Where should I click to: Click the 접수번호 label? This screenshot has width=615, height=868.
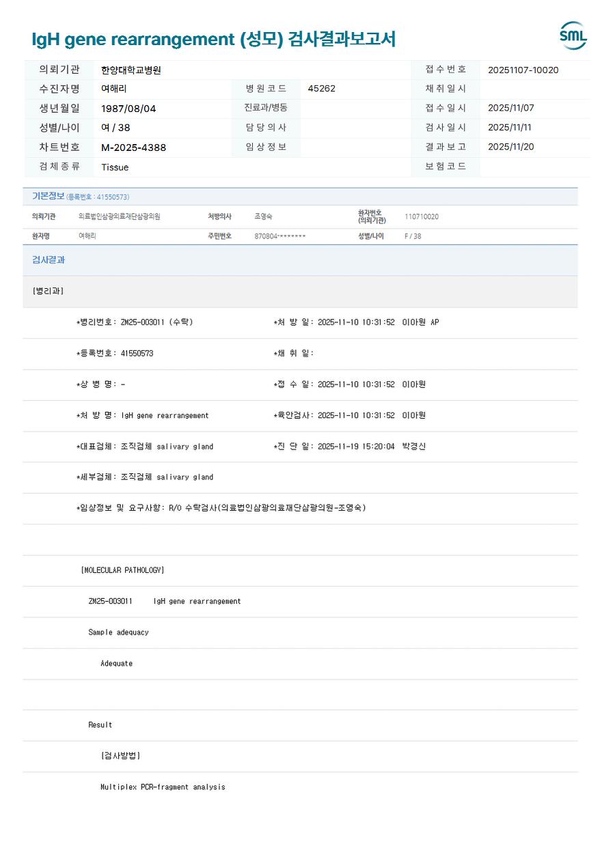pyautogui.click(x=446, y=70)
